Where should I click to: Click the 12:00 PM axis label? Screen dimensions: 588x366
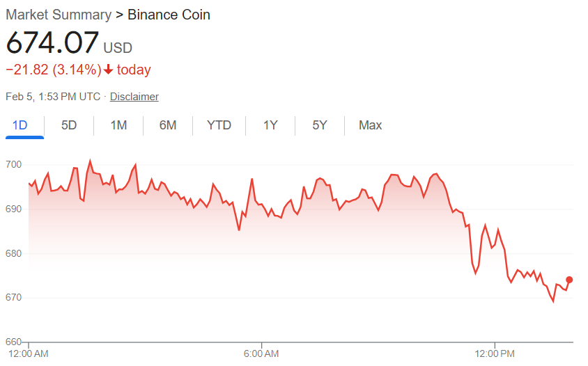click(x=495, y=354)
